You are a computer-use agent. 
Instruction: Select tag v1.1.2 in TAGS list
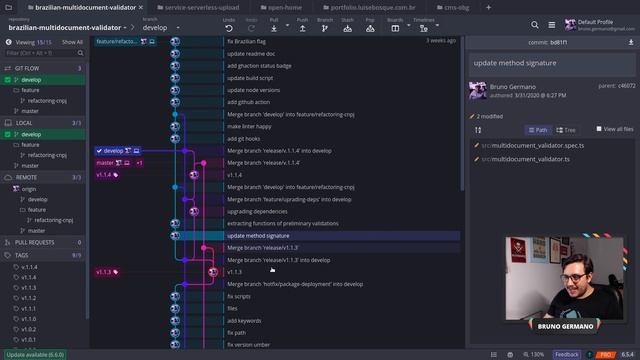click(x=29, y=298)
